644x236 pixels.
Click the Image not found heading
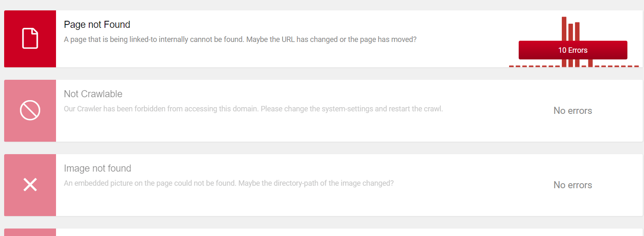pos(98,168)
